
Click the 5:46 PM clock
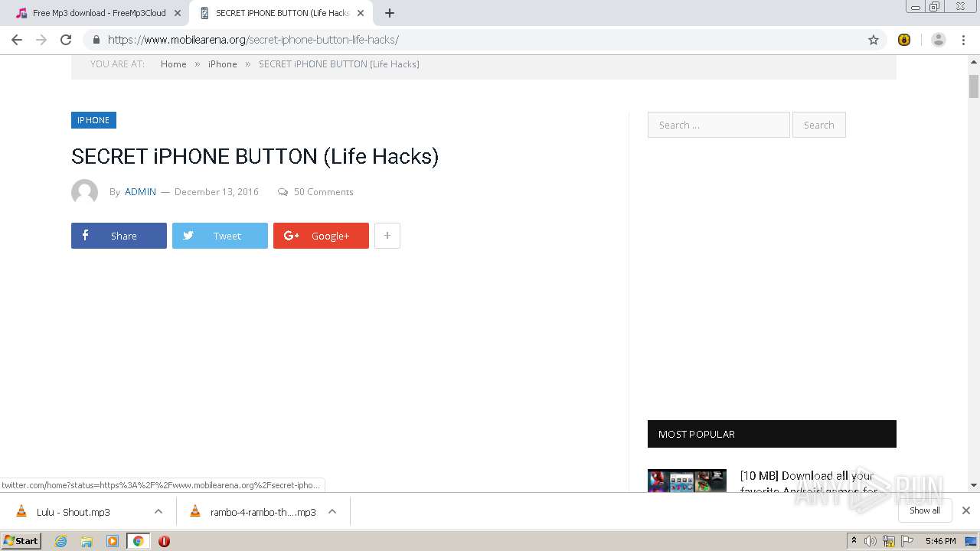click(x=940, y=541)
